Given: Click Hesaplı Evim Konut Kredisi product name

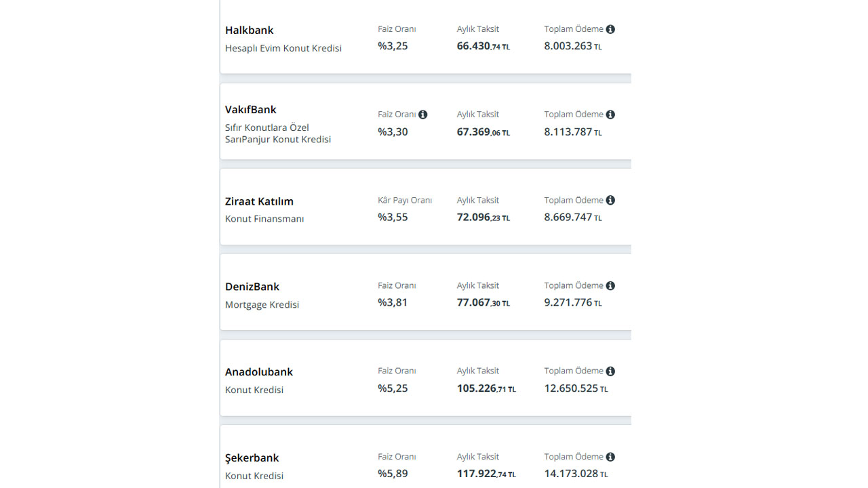Looking at the screenshot, I should tap(283, 48).
